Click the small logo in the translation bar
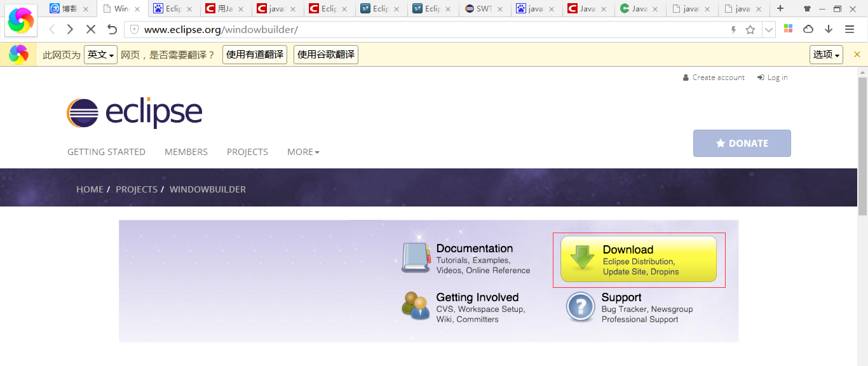This screenshot has height=366, width=868. coord(19,55)
